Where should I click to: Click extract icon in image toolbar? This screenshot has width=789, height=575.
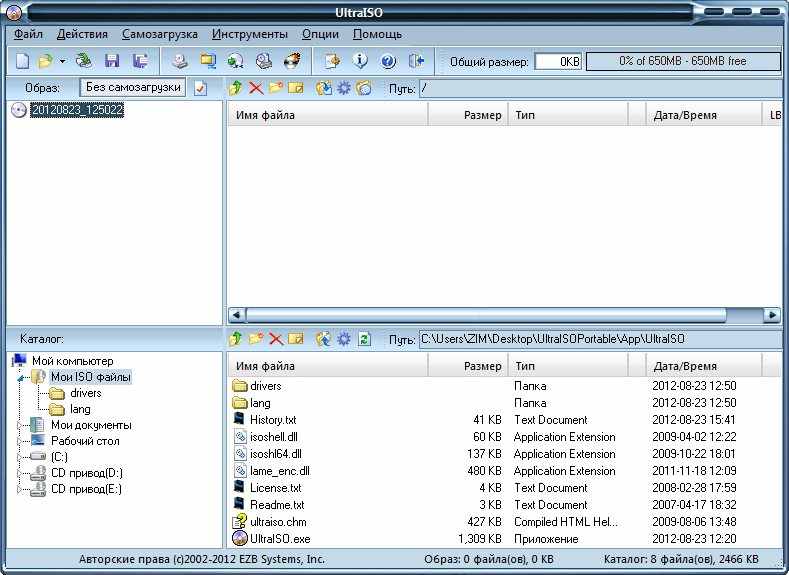pyautogui.click(x=324, y=88)
